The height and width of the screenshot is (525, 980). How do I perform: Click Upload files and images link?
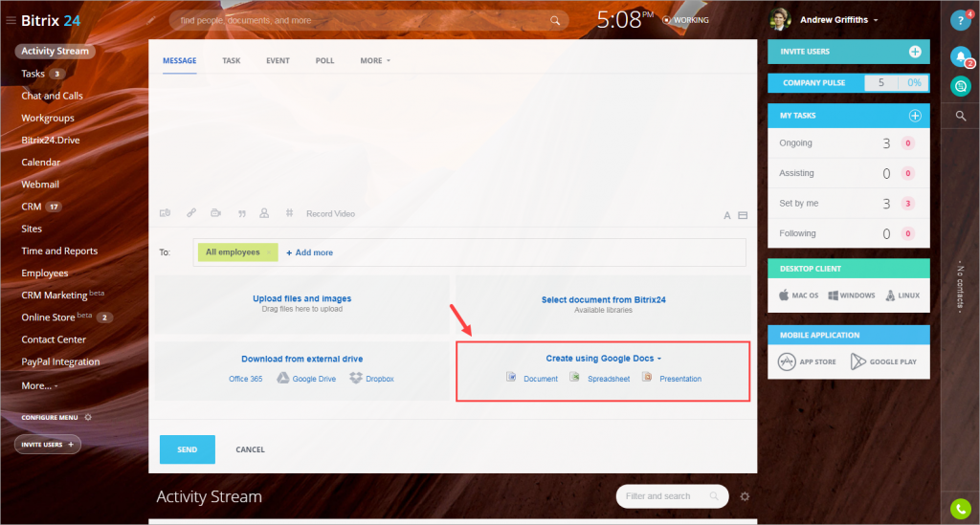[301, 298]
